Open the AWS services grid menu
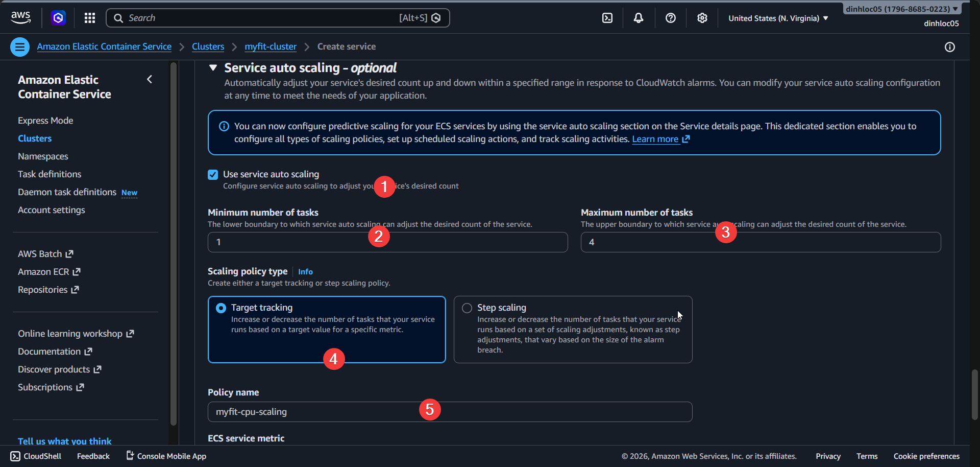Viewport: 980px width, 467px height. (89, 17)
